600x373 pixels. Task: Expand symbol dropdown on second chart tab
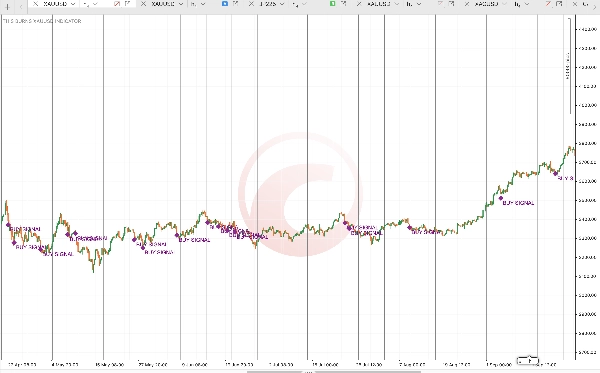pos(181,4)
